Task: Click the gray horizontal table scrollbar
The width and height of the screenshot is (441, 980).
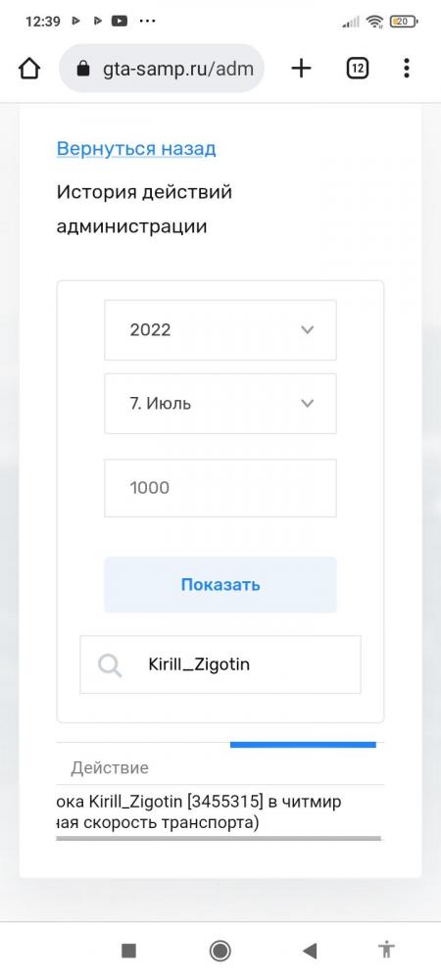Action: coord(219,838)
